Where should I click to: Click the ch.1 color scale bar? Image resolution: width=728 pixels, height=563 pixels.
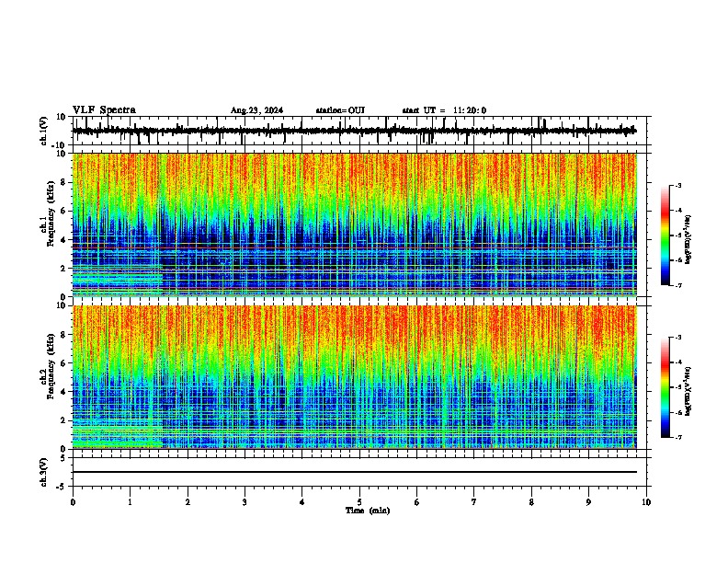point(665,236)
